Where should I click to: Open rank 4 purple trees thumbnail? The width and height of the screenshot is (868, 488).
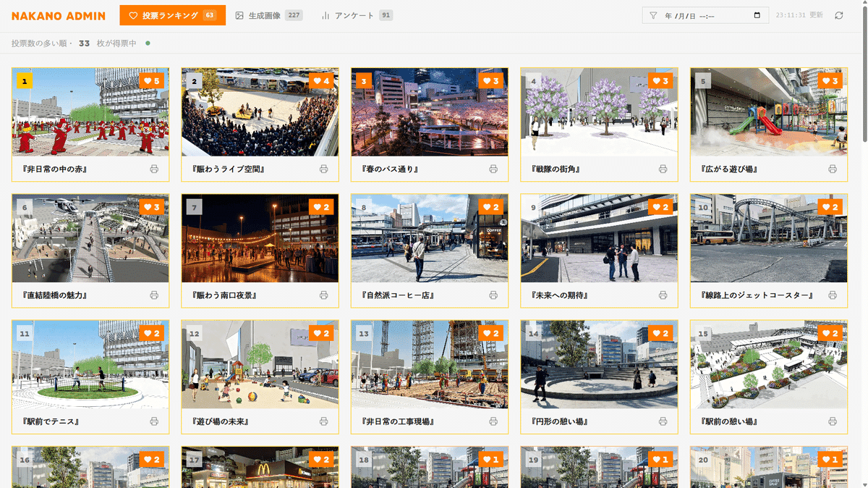pos(600,112)
